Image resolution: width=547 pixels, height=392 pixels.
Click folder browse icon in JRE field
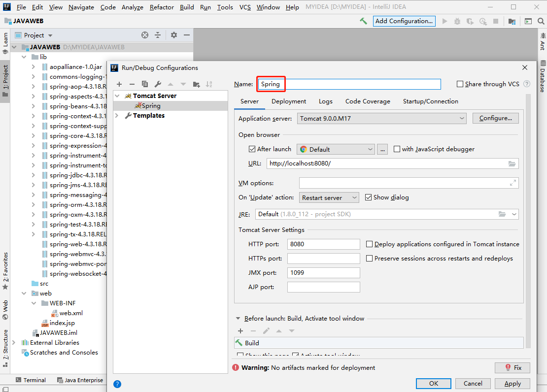pyautogui.click(x=502, y=214)
